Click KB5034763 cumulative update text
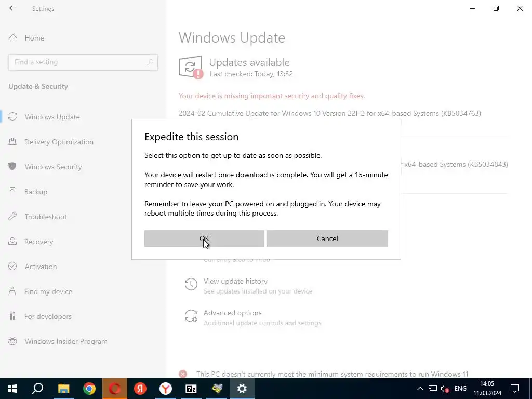532x399 pixels. pos(330,113)
